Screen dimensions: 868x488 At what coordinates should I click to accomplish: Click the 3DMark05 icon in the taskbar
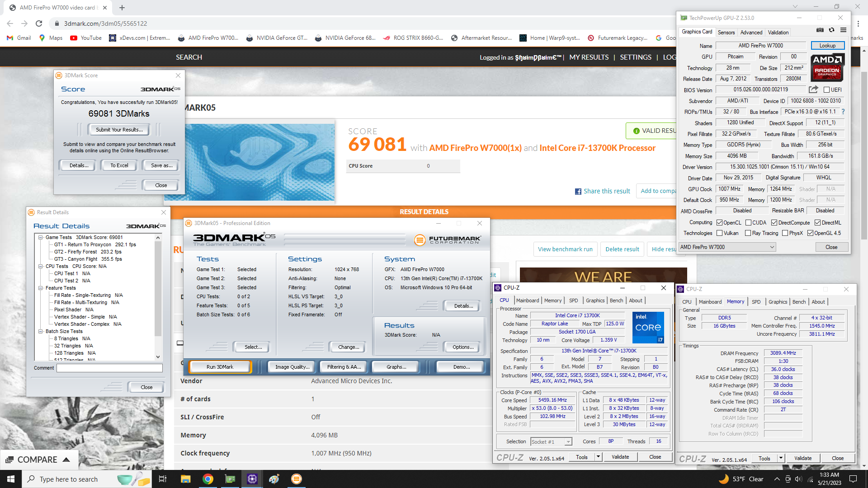(296, 479)
